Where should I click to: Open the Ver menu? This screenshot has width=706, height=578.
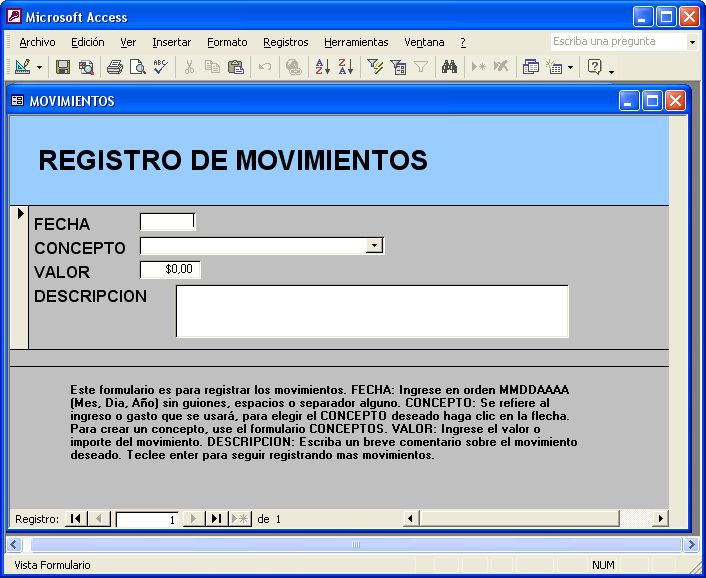point(128,42)
